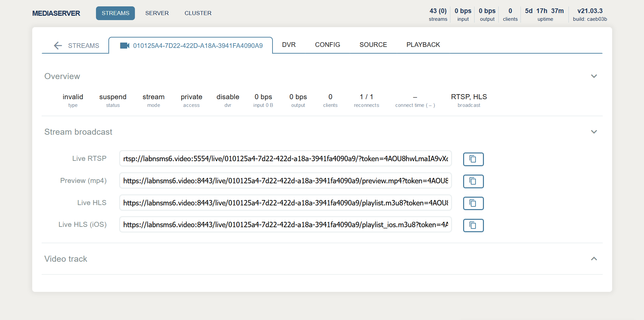Click the camera icon on stream tab
Viewport: 644px width, 320px height.
click(125, 46)
